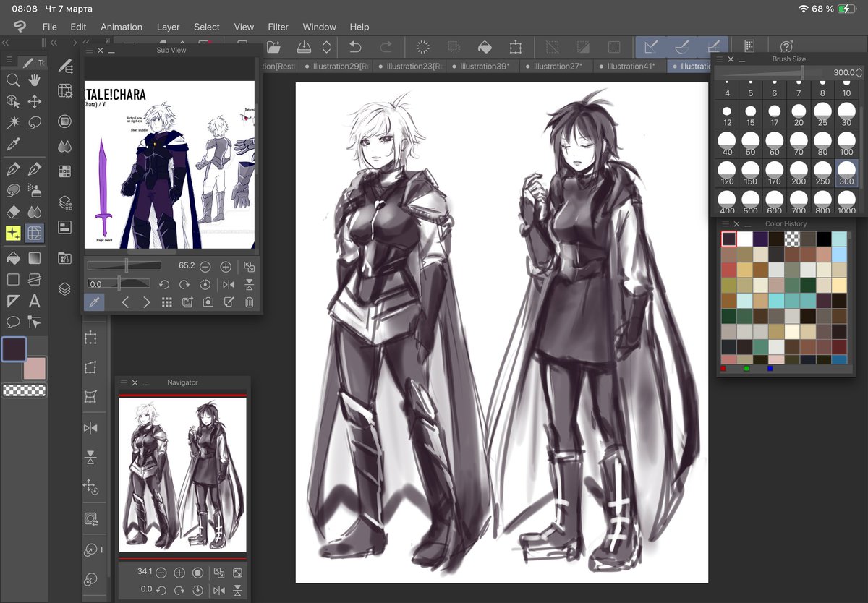Click the Fill bucket icon in command bar
Viewport: 868px width, 603px height.
coord(485,47)
